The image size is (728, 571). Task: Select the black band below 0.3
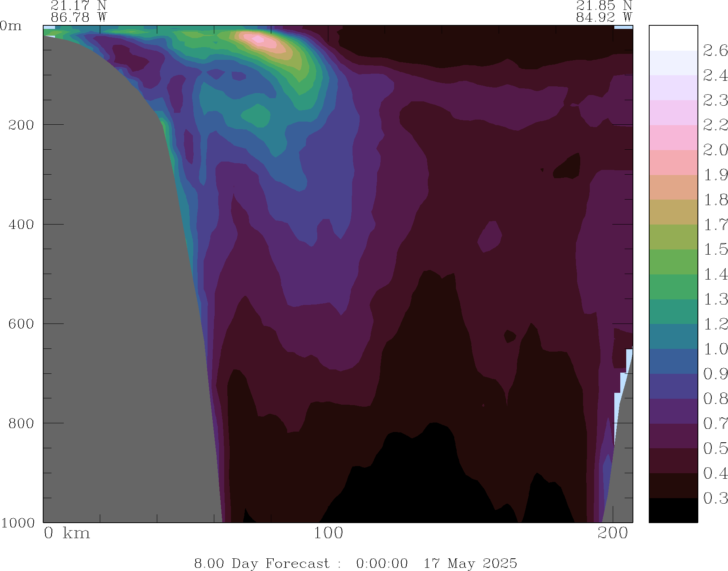(673, 510)
